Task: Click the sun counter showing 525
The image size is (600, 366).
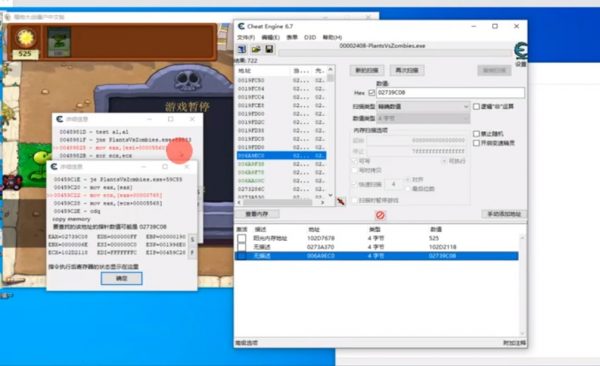Action: 25,54
